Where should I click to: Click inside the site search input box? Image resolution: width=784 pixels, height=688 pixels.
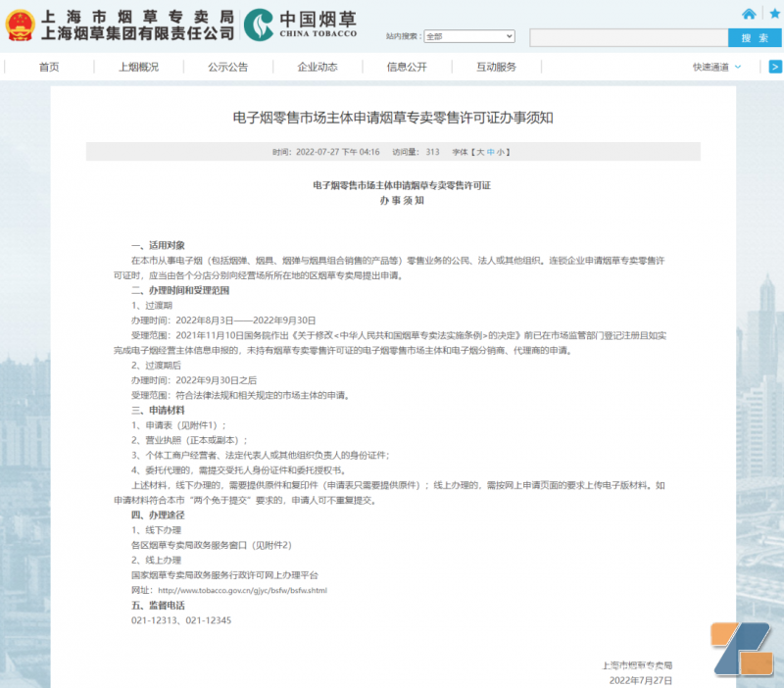tap(627, 35)
